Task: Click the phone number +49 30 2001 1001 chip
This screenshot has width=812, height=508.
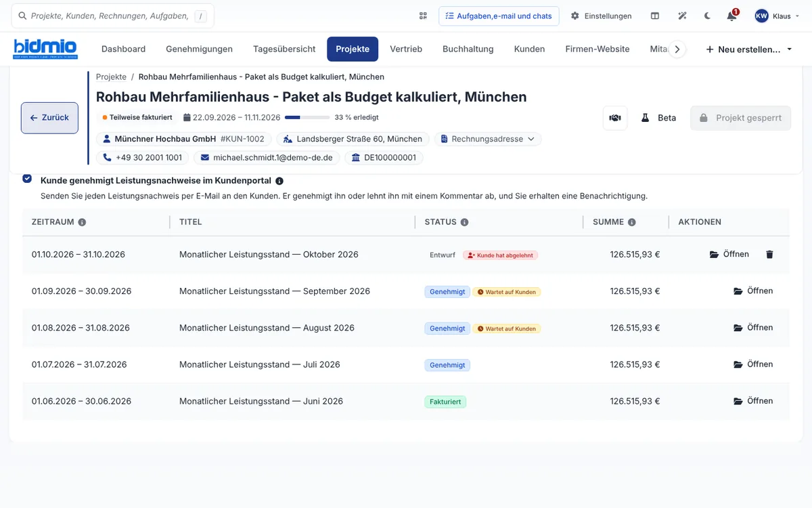Action: (142, 158)
